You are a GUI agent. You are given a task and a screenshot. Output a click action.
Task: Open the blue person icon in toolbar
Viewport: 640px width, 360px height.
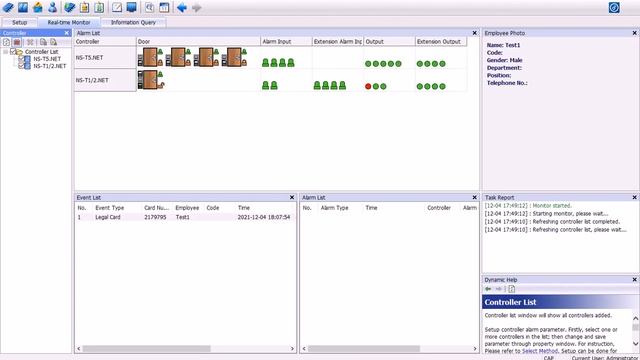pos(52,7)
